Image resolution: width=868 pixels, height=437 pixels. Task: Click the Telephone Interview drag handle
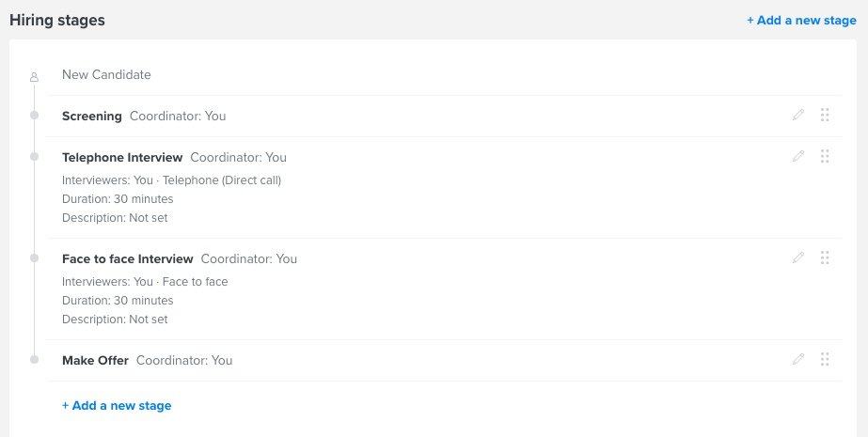825,157
